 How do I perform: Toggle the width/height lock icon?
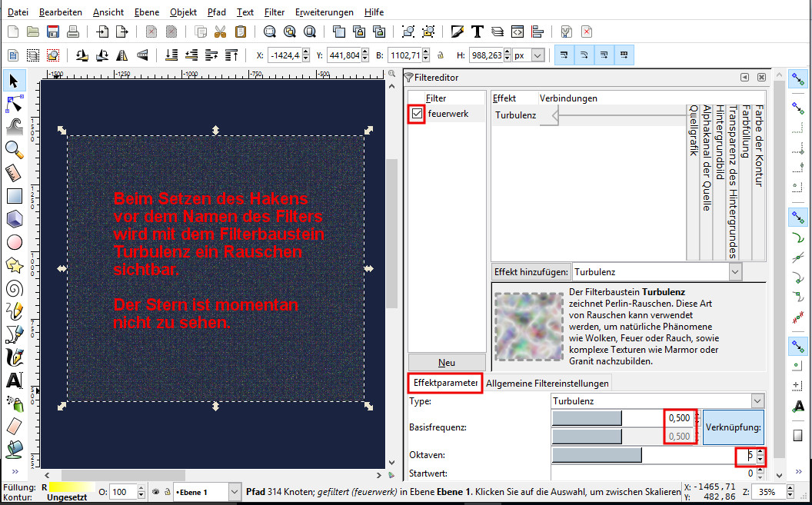coord(441,55)
